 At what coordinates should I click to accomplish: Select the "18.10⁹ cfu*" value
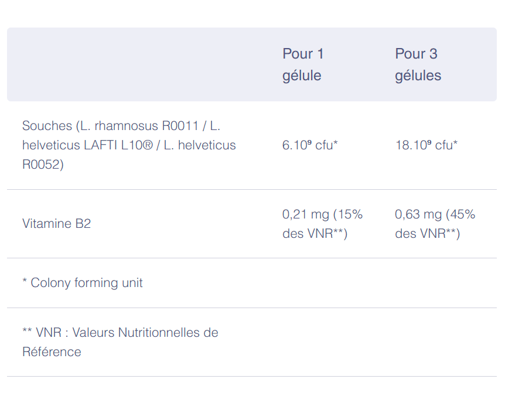click(x=426, y=145)
